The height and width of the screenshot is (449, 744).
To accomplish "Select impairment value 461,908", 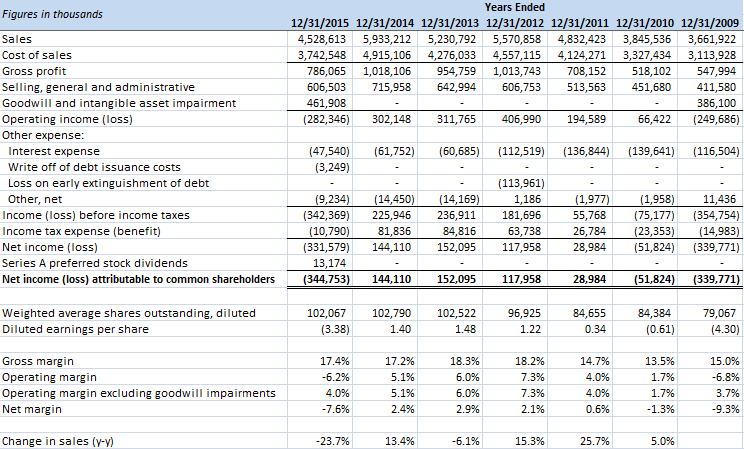I will [326, 103].
